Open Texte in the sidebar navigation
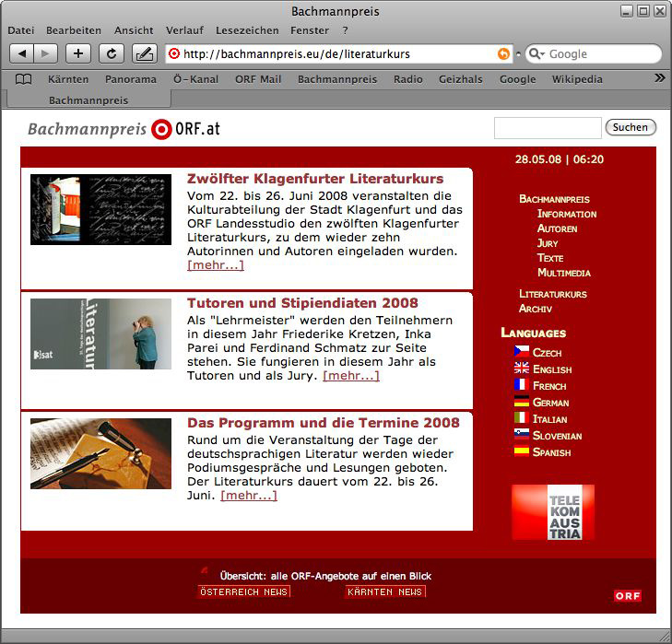 click(x=550, y=258)
